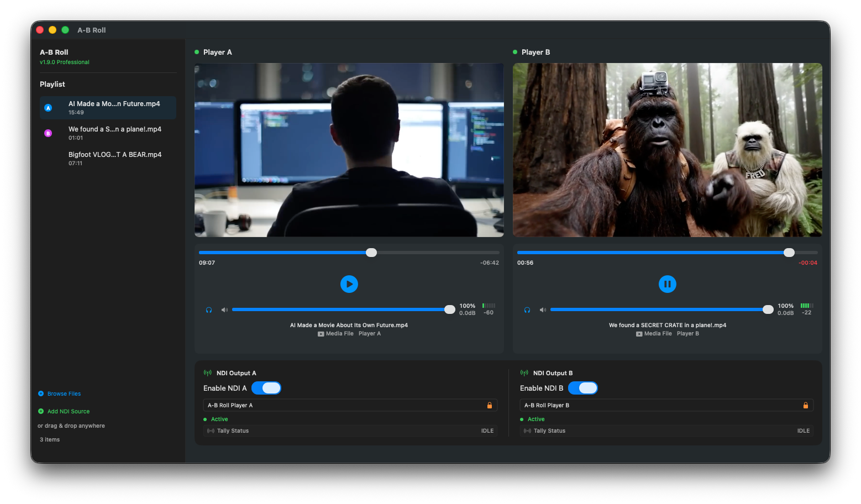The width and height of the screenshot is (861, 504).
Task: Click the Active status under NDI Output B
Action: tap(536, 419)
